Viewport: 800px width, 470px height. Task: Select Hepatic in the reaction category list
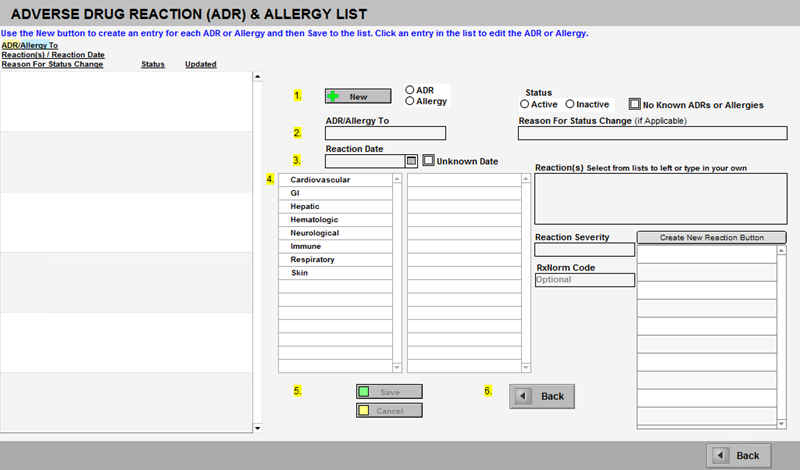coord(335,206)
